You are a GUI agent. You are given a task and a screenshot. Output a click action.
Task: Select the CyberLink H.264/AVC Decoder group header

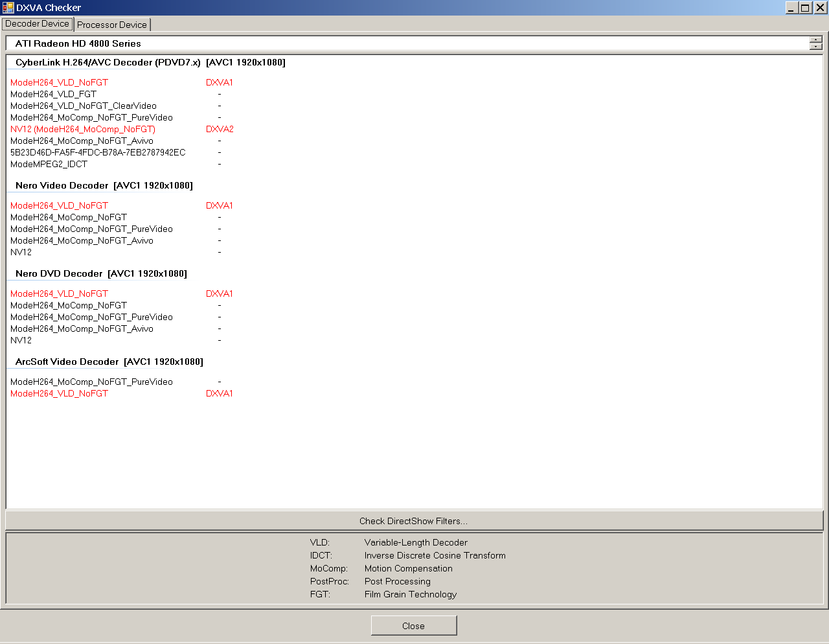tap(150, 63)
